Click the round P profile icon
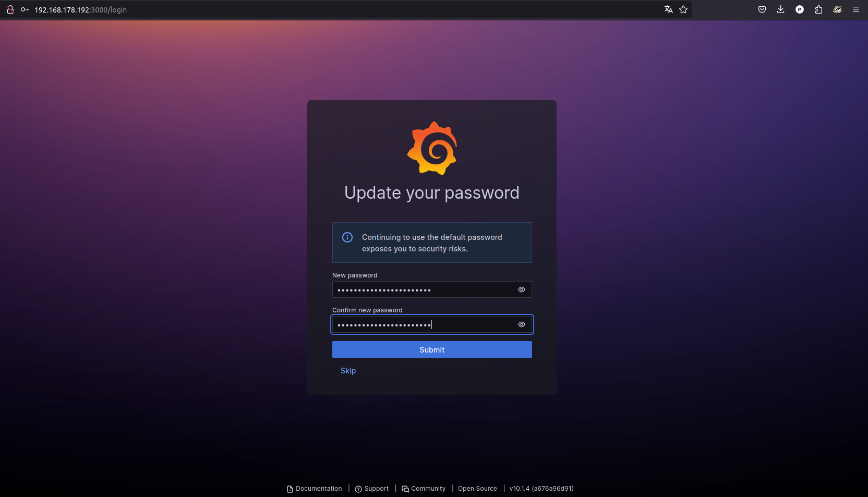The width and height of the screenshot is (868, 497). click(800, 9)
